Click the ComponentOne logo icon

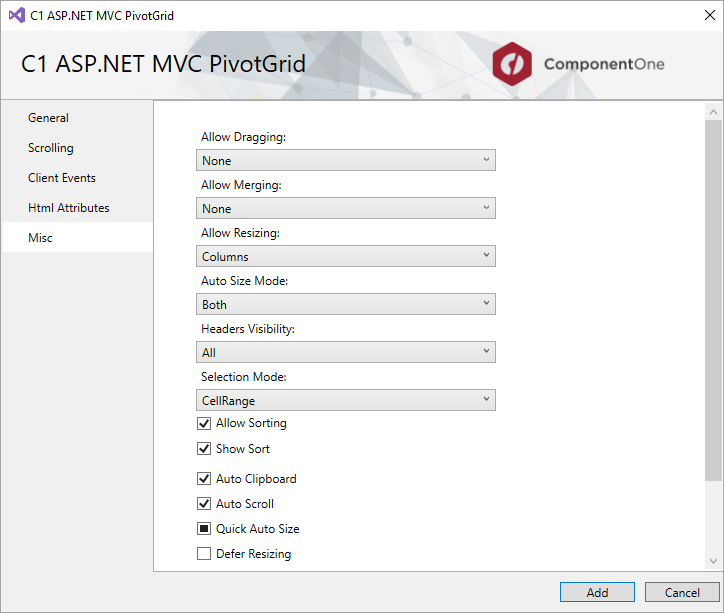point(512,64)
